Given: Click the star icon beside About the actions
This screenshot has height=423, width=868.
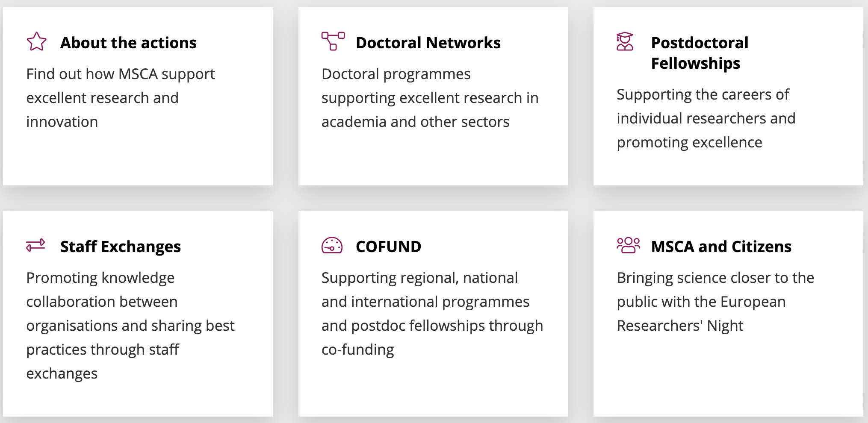Looking at the screenshot, I should click(36, 41).
